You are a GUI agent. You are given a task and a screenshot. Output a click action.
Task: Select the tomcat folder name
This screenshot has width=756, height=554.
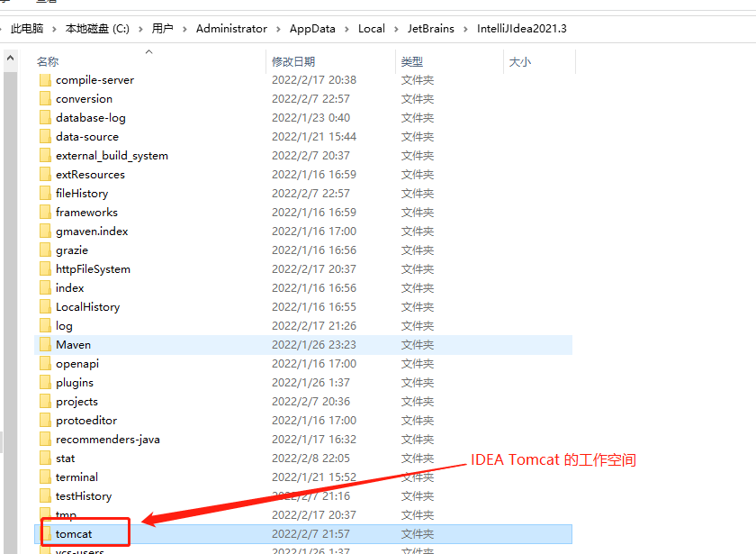pyautogui.click(x=74, y=533)
